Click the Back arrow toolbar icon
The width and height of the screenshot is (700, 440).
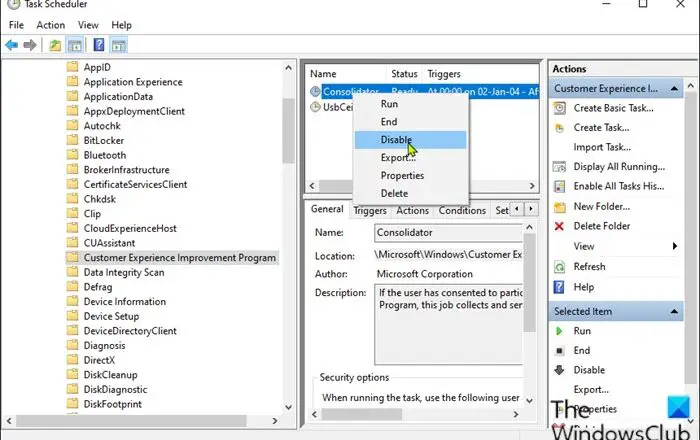tap(12, 45)
